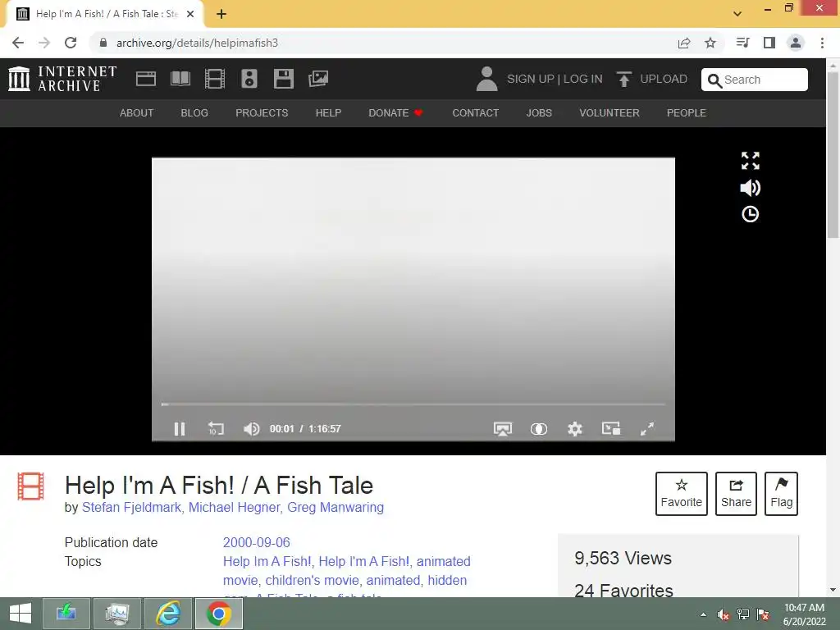Mute the sound using right-side speaker icon
840x630 pixels.
[750, 188]
